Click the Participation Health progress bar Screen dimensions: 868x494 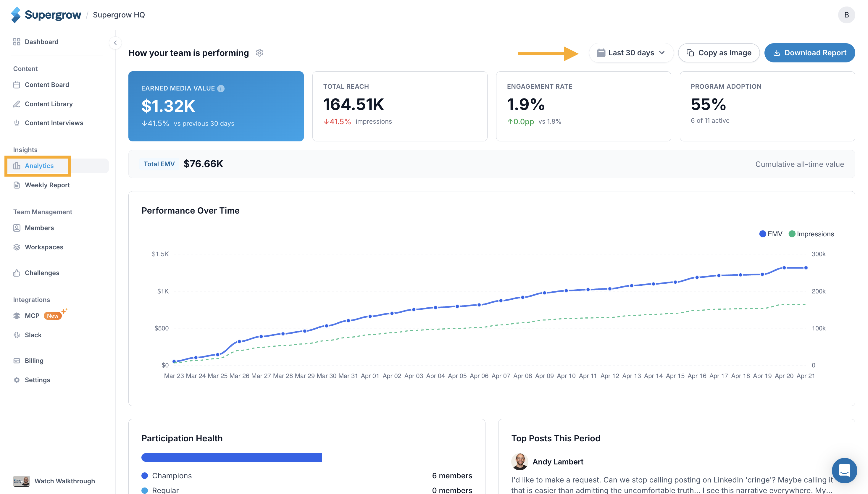click(x=231, y=457)
